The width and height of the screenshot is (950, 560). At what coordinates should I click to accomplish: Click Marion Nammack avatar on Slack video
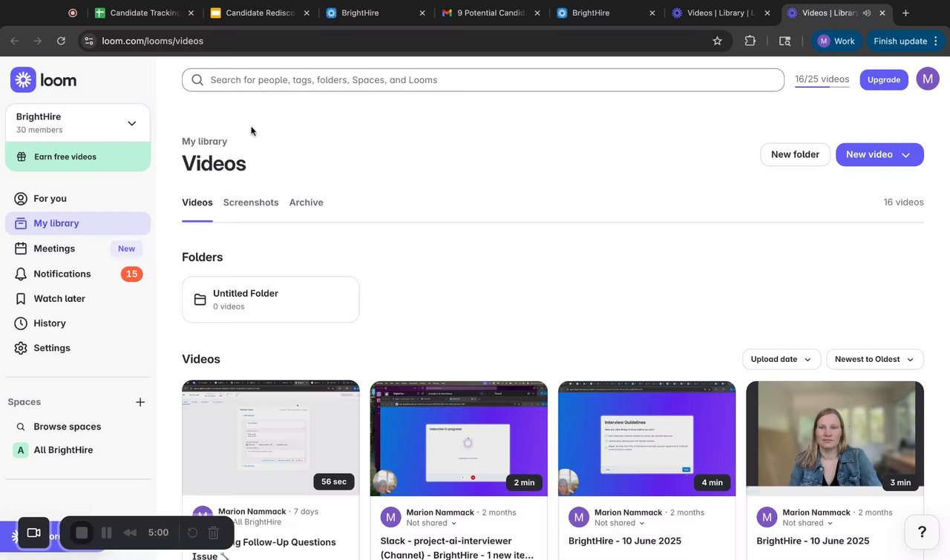coord(391,517)
